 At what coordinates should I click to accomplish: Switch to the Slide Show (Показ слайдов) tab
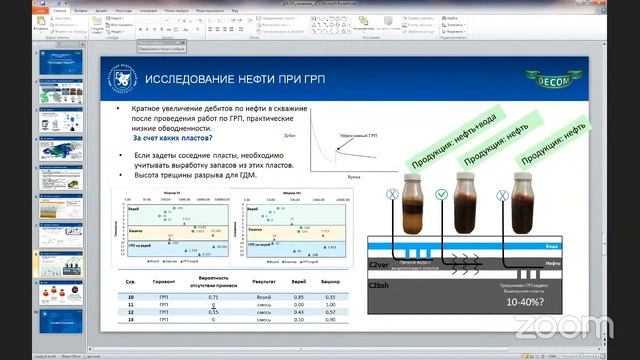(176, 11)
